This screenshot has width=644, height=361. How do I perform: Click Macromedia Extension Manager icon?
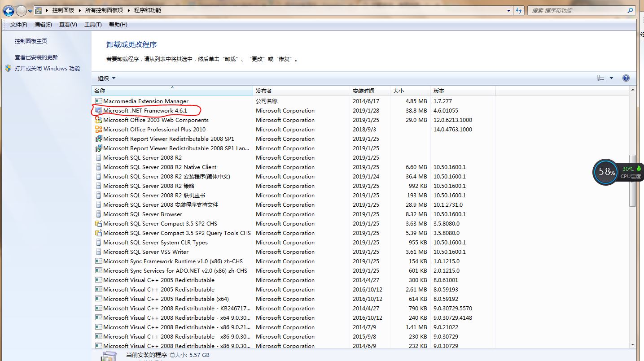click(x=99, y=101)
